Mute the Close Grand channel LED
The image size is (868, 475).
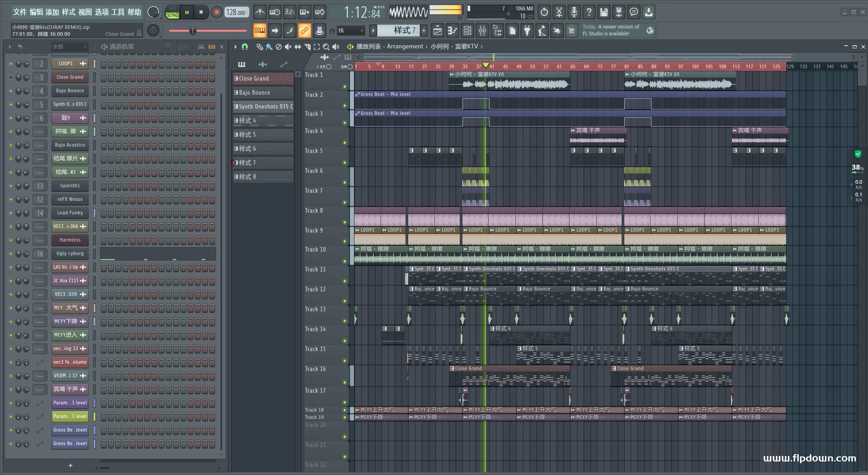pos(11,77)
